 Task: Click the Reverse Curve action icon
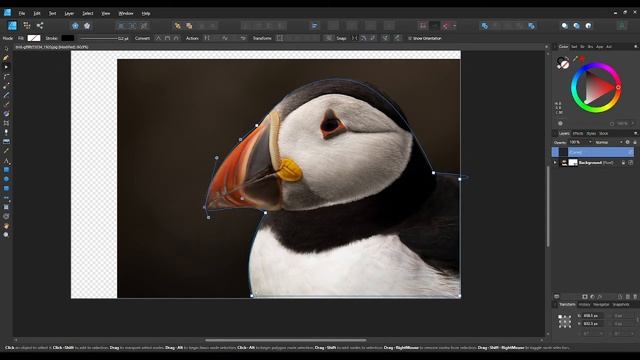tap(243, 38)
